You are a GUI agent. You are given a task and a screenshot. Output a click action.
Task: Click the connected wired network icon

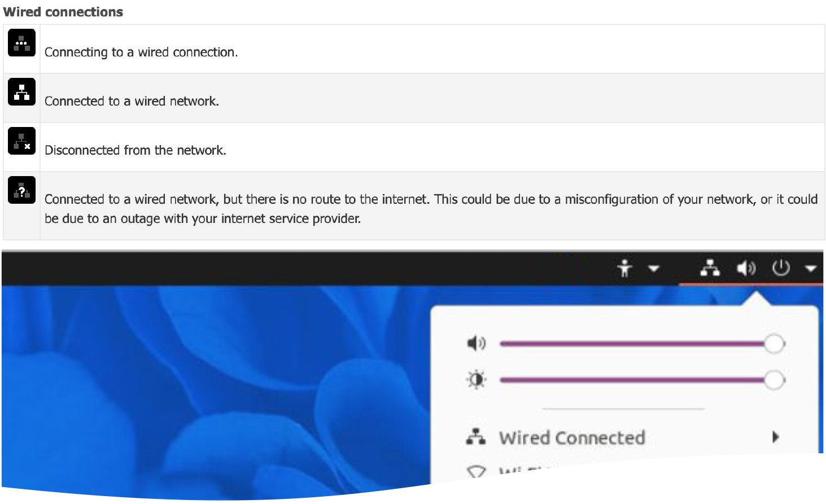pyautogui.click(x=21, y=92)
